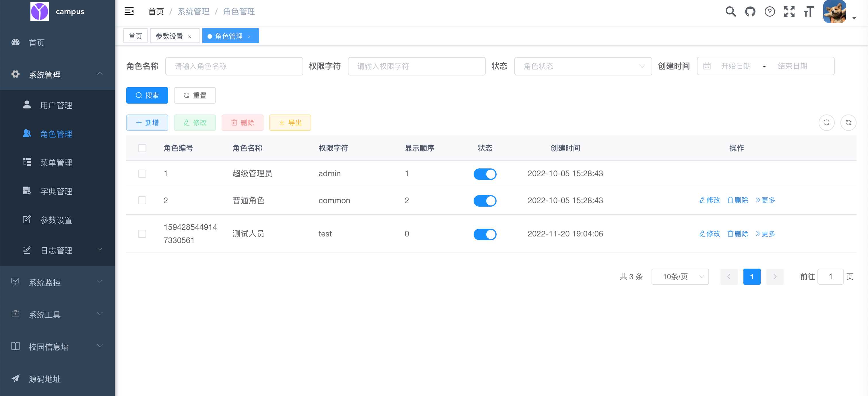Click the table refresh icon above the grid
Viewport: 868px width, 396px height.
pyautogui.click(x=849, y=122)
